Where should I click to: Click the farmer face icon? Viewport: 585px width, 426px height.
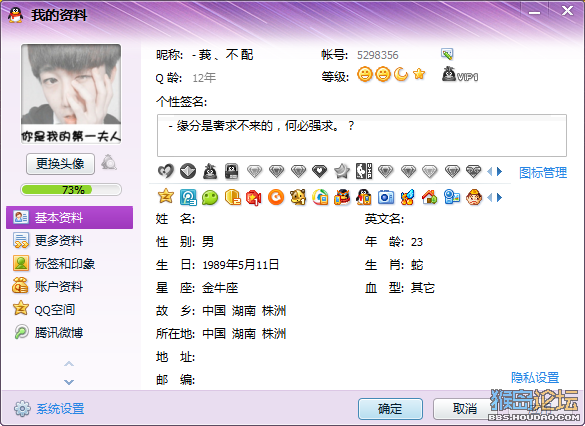pyautogui.click(x=473, y=197)
